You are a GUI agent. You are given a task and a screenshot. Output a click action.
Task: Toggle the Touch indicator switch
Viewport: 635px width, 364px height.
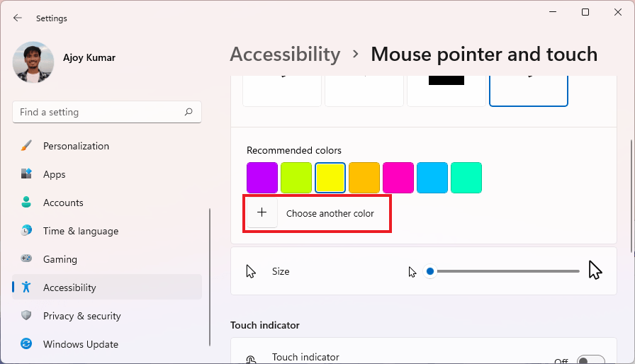590,360
